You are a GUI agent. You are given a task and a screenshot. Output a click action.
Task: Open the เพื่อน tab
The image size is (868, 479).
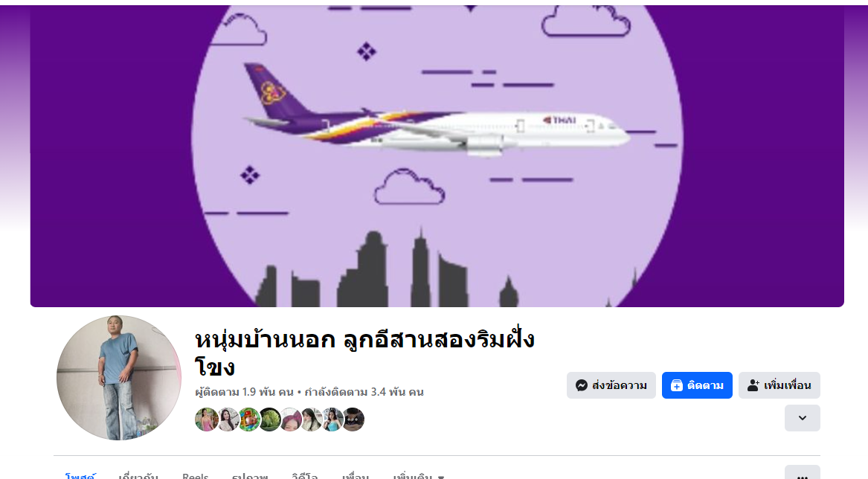click(x=355, y=475)
